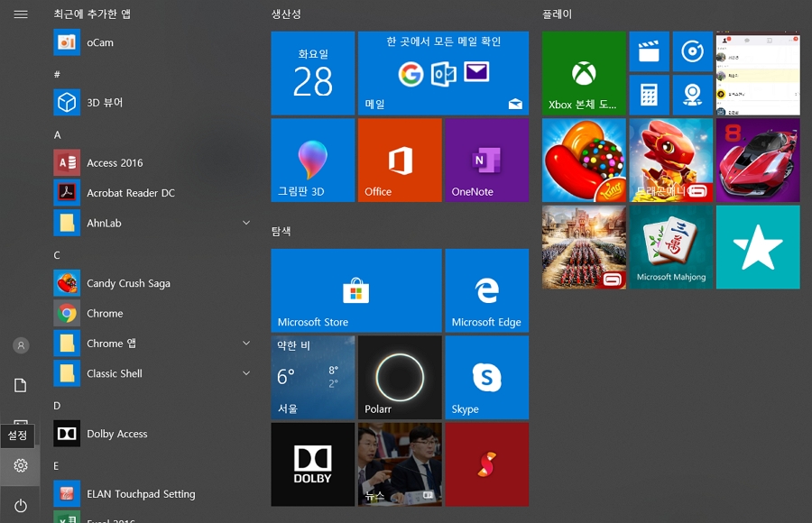Screen dimensions: 812x523
Task: Launch the 그림판 3D tile
Action: (x=313, y=160)
